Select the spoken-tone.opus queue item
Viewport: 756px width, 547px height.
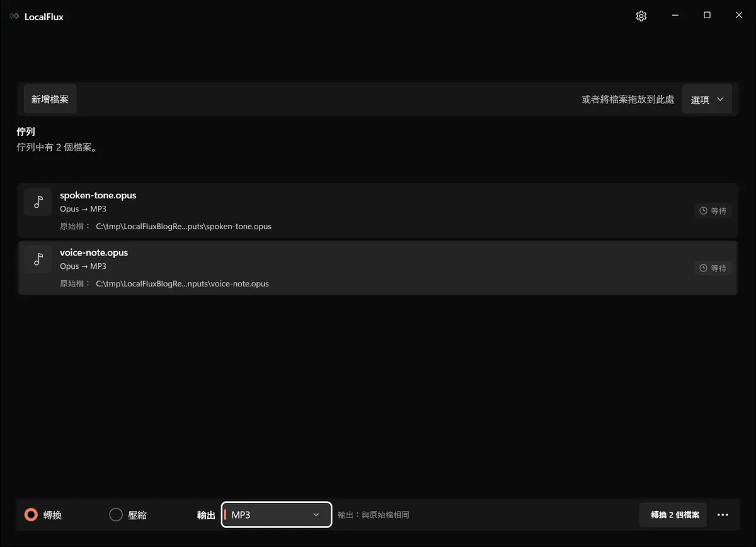tap(378, 211)
